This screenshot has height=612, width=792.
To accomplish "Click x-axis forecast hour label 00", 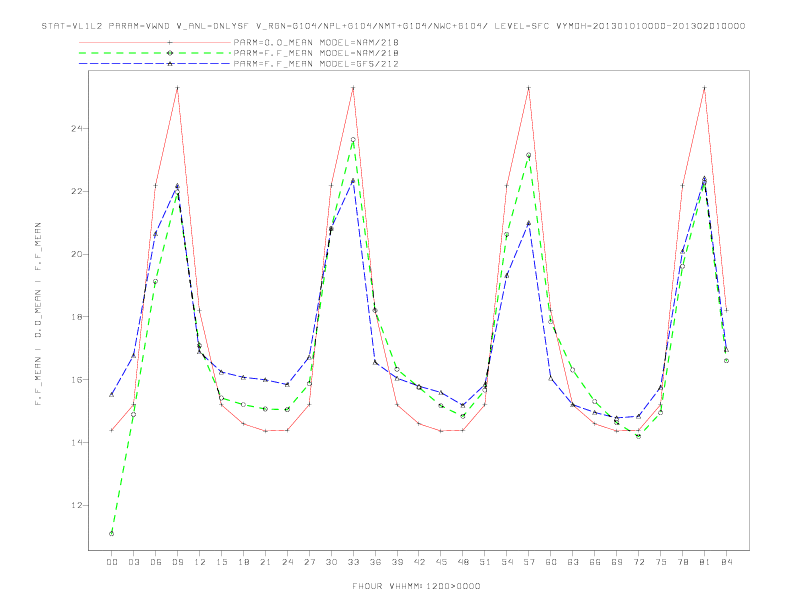I will click(112, 562).
